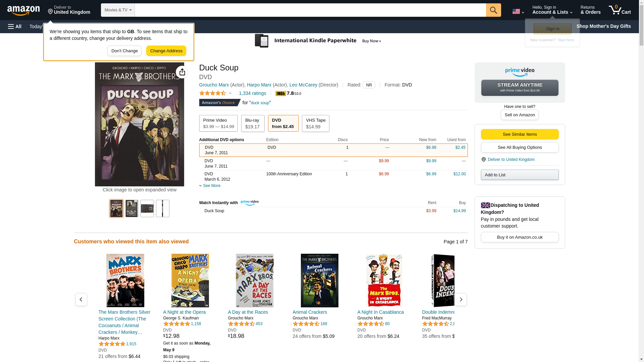Open the shopping cart

point(620,10)
